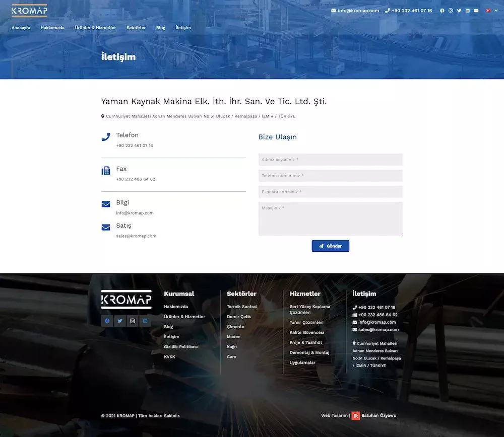This screenshot has height=437, width=504.
Task: Click the footer phone icon beside +90 232 461 07 16
Action: pos(355,308)
